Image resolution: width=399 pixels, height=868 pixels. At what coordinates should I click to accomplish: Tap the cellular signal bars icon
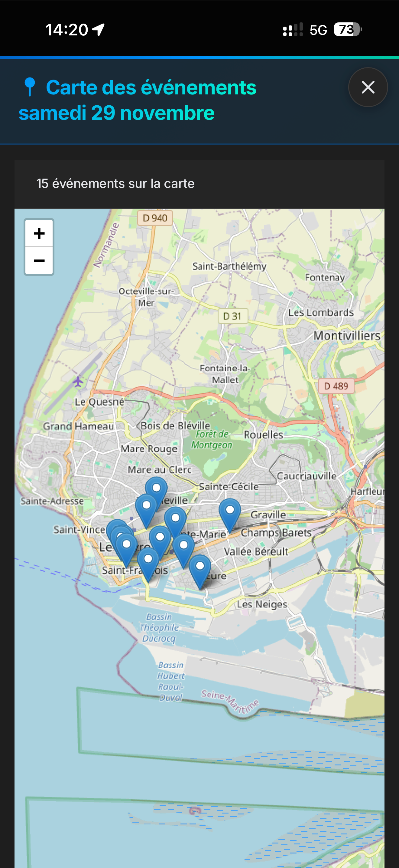coord(293,30)
